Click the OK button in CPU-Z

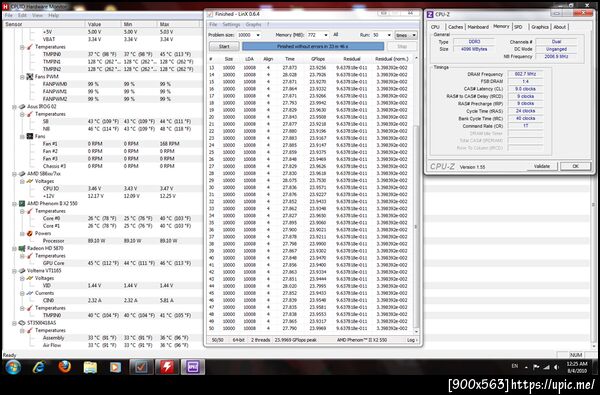click(x=576, y=166)
